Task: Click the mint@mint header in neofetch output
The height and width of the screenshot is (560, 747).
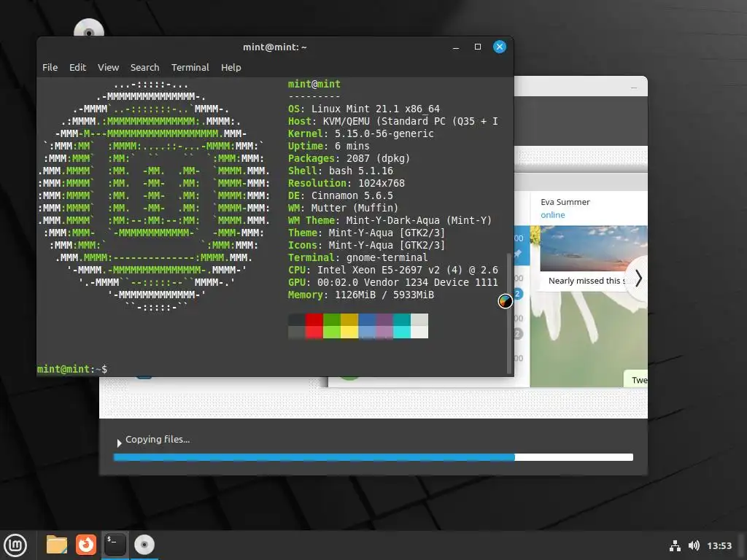Action: click(x=314, y=85)
